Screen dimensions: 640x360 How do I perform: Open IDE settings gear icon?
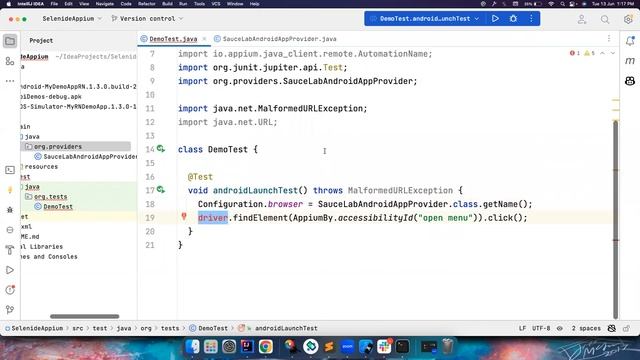point(628,19)
